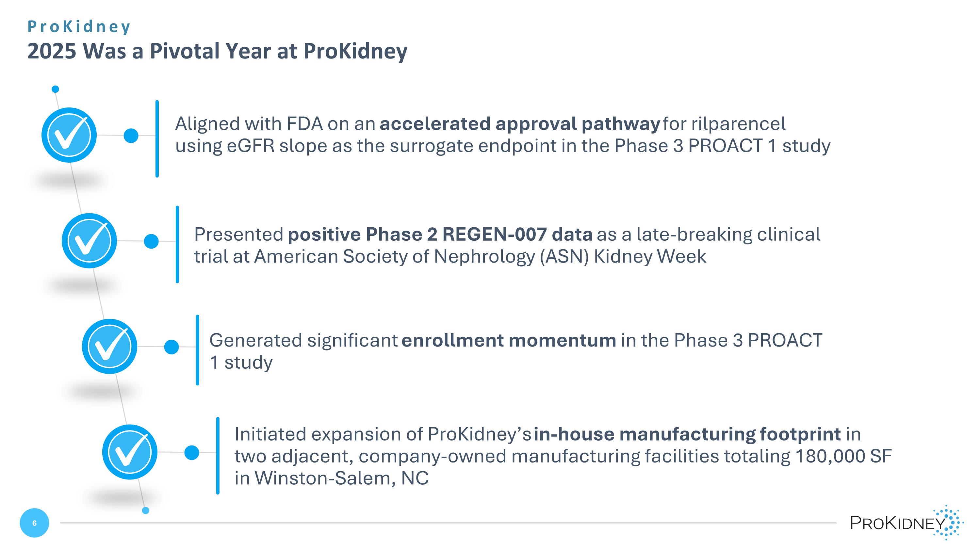
Task: Select the checkmark beside the enrollment momentum item
Action: tap(109, 347)
